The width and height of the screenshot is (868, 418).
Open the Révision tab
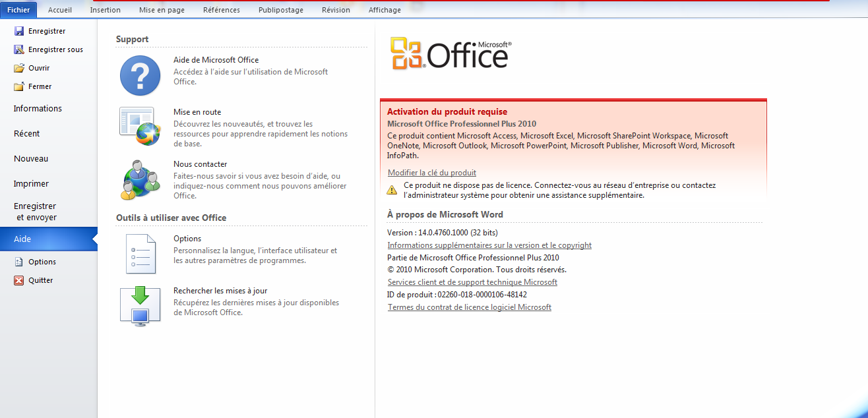[x=336, y=10]
